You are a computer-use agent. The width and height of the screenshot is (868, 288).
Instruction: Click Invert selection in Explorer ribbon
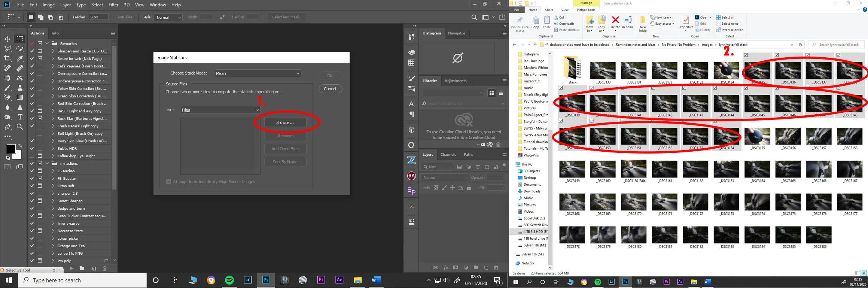pos(730,30)
